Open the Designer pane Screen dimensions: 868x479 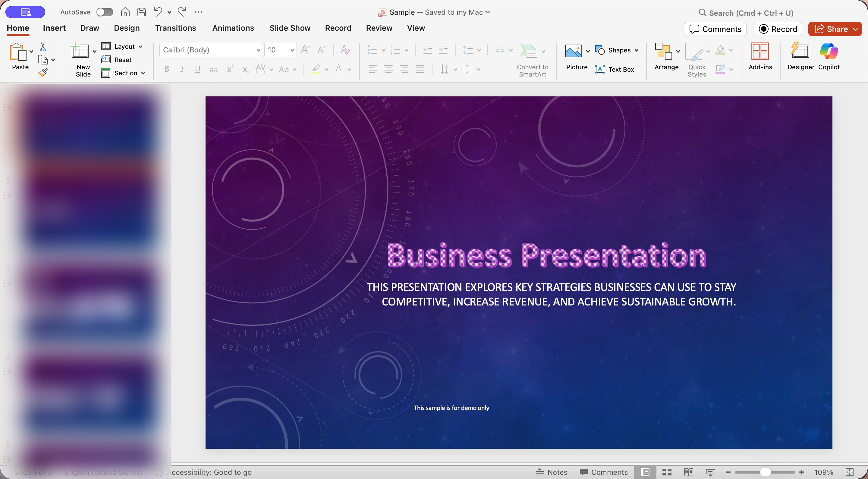[x=800, y=56]
